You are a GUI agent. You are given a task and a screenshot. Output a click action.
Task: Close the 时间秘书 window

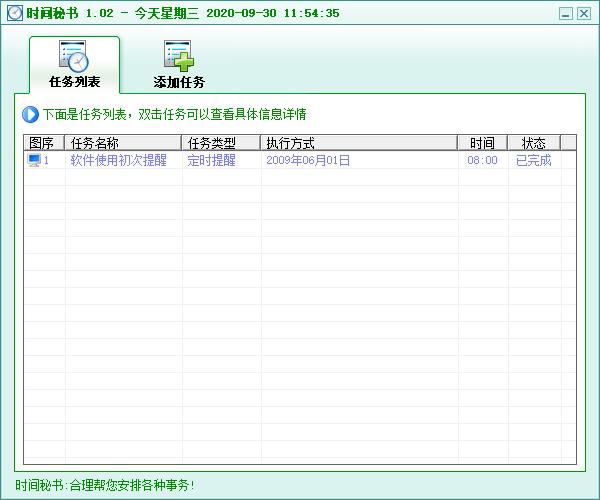(x=584, y=14)
